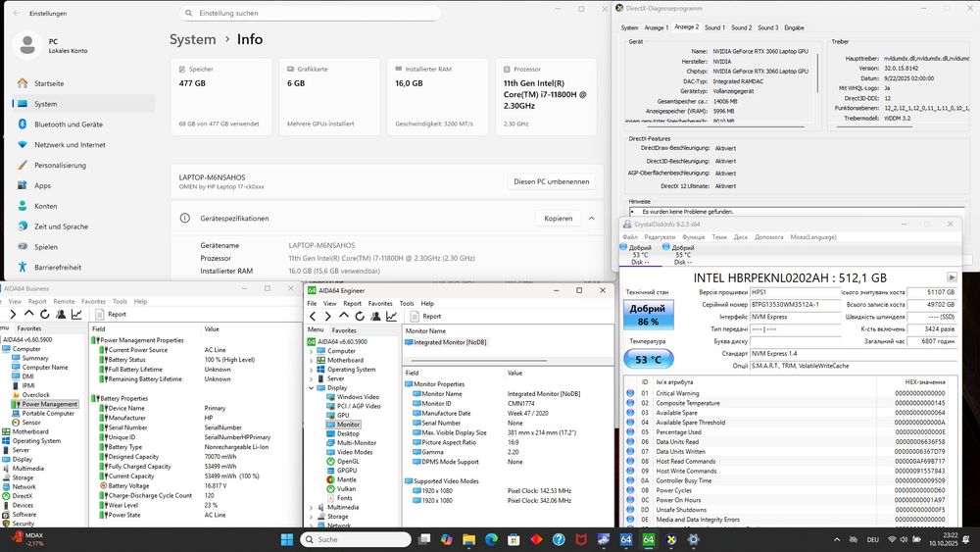Open the Settings gear on the taskbar
This screenshot has height=552, width=980.
tap(693, 539)
